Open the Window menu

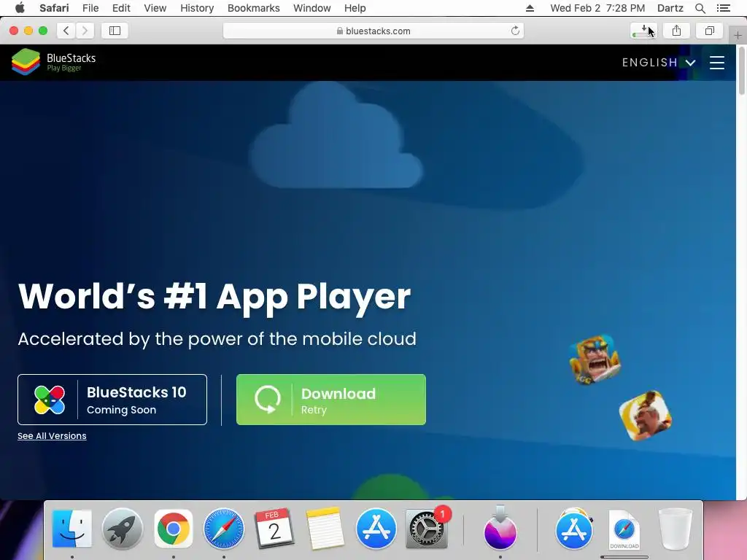(x=312, y=8)
